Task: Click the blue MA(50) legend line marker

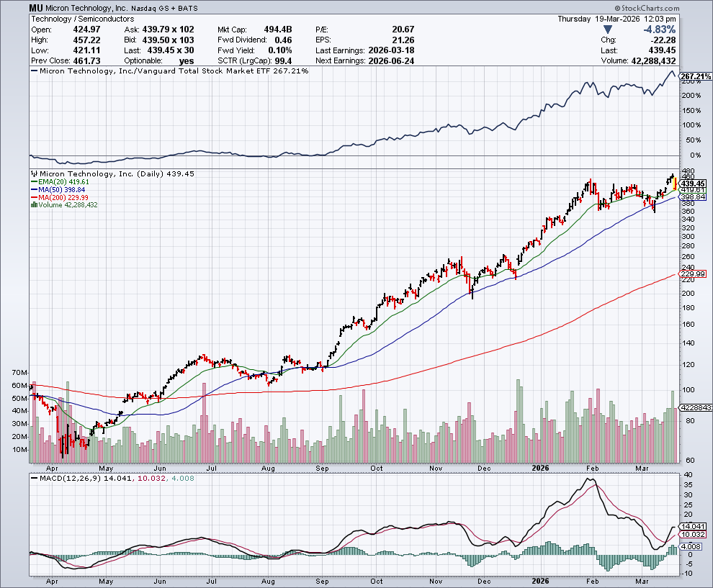Action: point(33,190)
